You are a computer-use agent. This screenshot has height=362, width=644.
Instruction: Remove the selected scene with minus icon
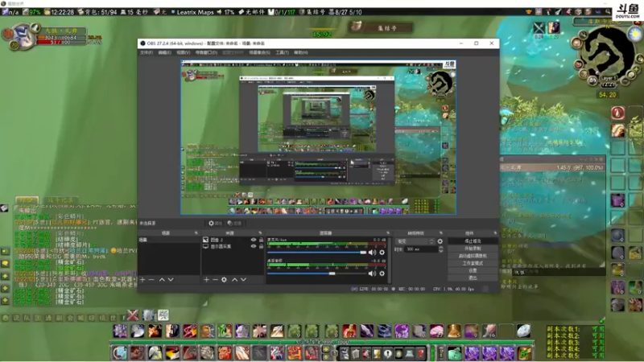click(151, 279)
